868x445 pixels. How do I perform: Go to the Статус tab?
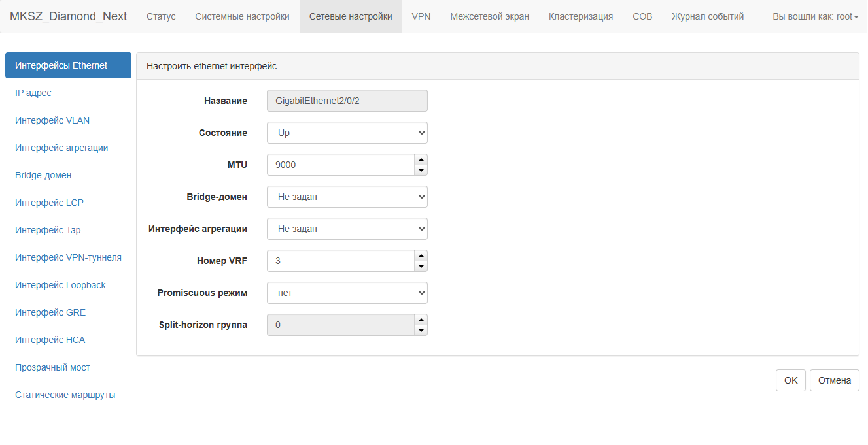click(x=161, y=16)
